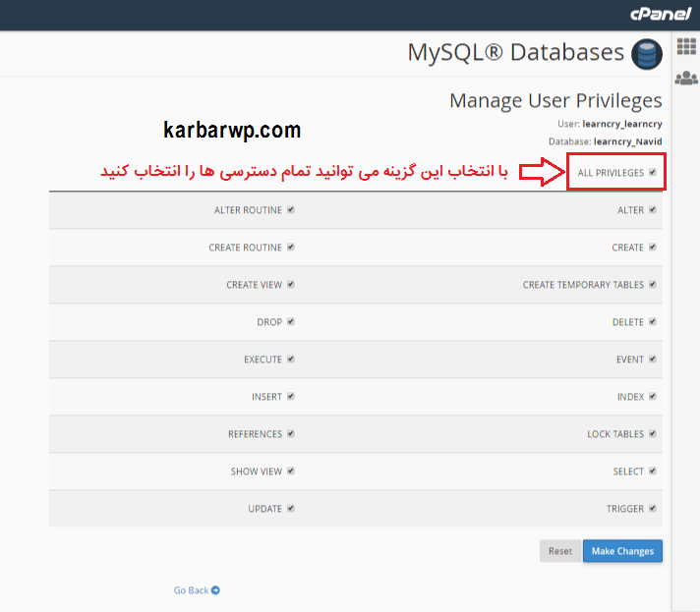
Task: Toggle the ALL PRIVILEGES checkbox
Action: pos(653,172)
